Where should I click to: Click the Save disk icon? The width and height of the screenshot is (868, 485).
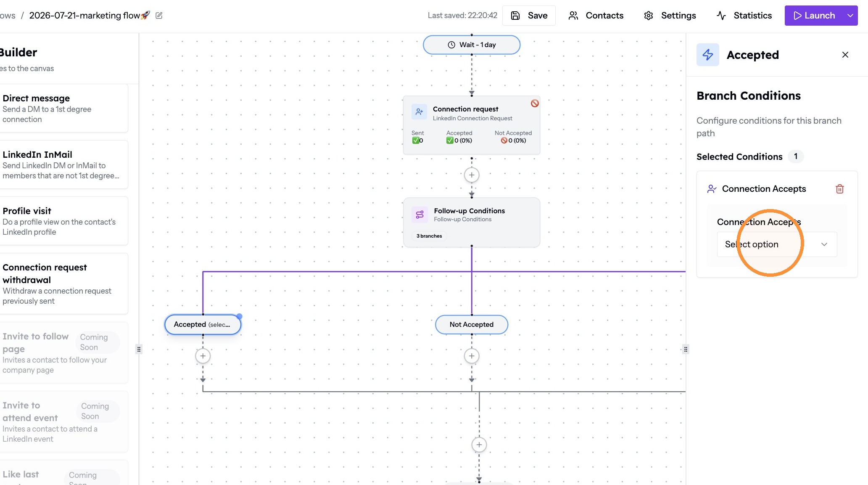pyautogui.click(x=515, y=16)
